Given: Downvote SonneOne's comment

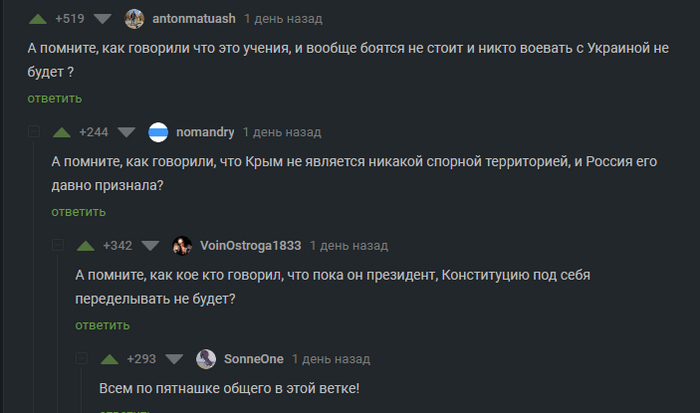Looking at the screenshot, I should [174, 358].
